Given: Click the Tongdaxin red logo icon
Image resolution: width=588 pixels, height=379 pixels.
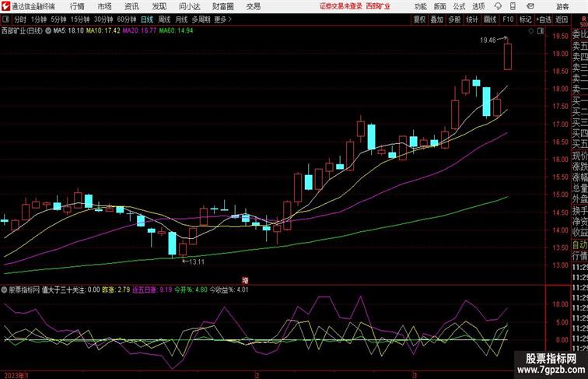Looking at the screenshot, I should tap(5, 6).
